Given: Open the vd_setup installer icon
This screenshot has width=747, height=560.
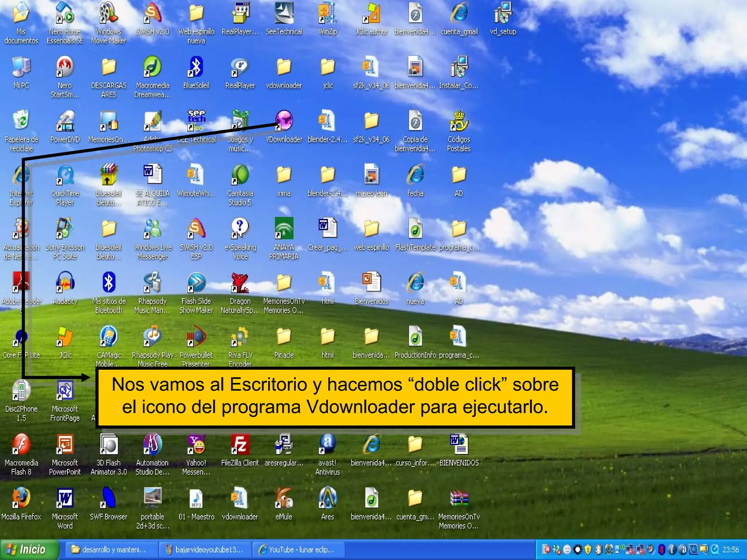Looking at the screenshot, I should pyautogui.click(x=503, y=12).
